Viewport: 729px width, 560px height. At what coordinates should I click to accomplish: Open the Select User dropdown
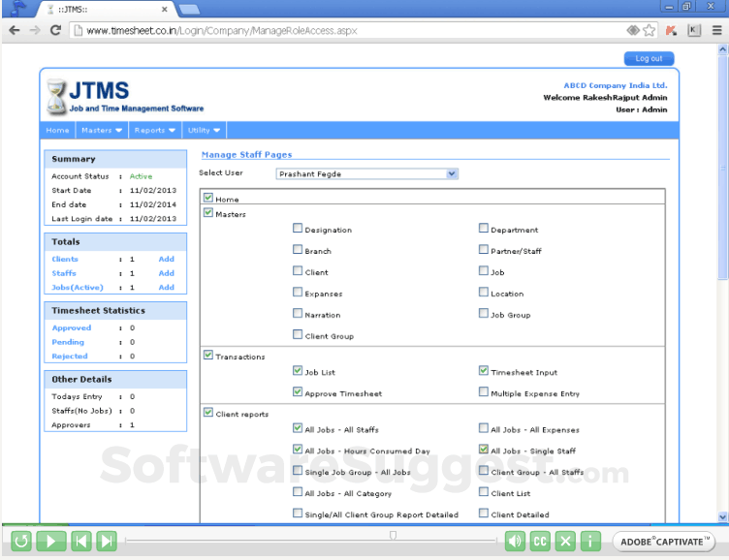366,174
